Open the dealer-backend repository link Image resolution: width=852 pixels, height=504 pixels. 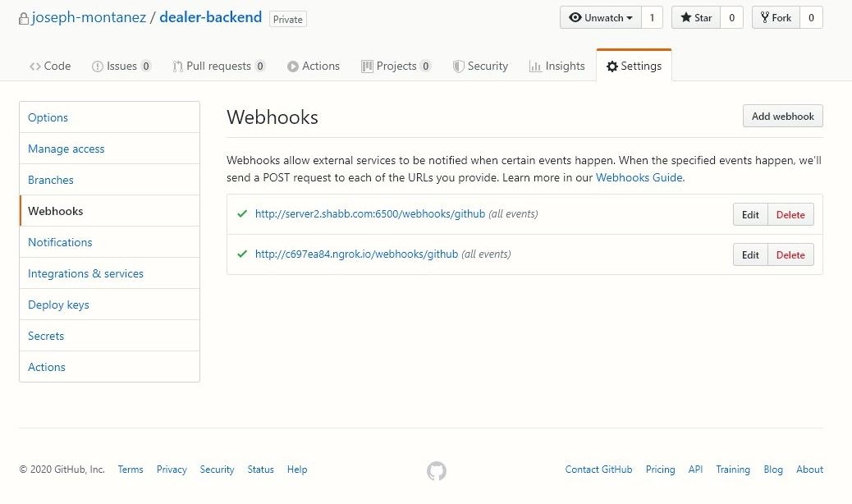[x=211, y=17]
